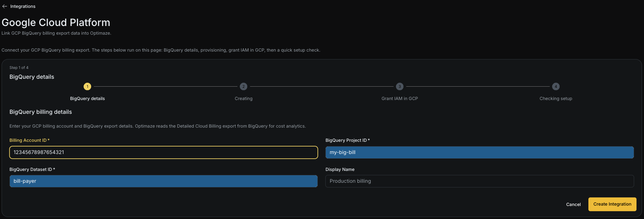Click the Billing Account ID label

pos(30,140)
